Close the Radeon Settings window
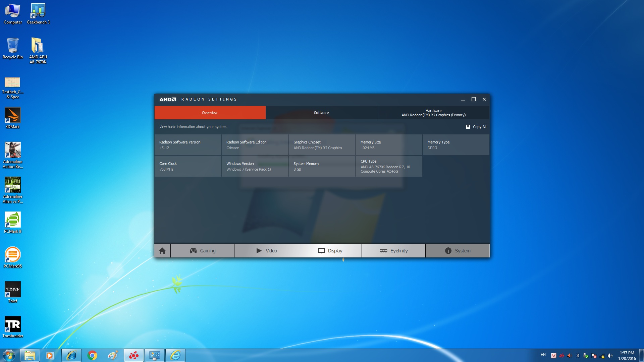644x362 pixels. point(484,99)
